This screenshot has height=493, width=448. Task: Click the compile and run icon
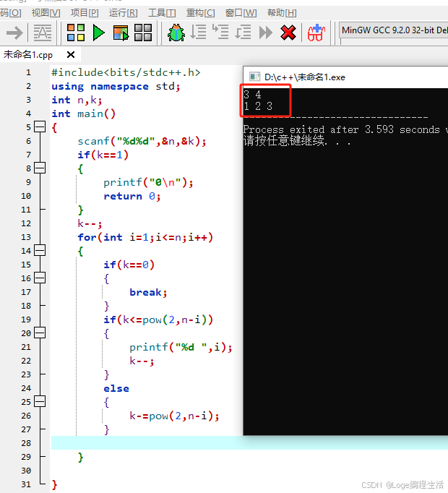tap(121, 33)
